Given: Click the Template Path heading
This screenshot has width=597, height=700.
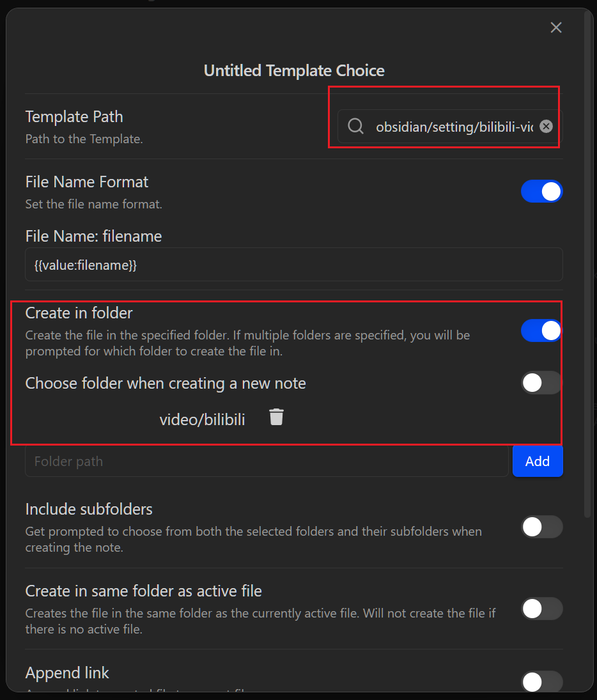Looking at the screenshot, I should tap(74, 117).
